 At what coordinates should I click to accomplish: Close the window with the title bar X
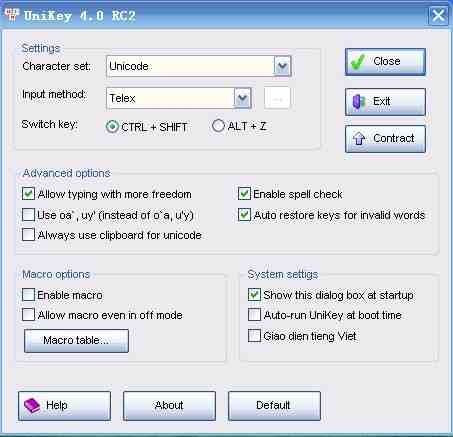tap(438, 15)
